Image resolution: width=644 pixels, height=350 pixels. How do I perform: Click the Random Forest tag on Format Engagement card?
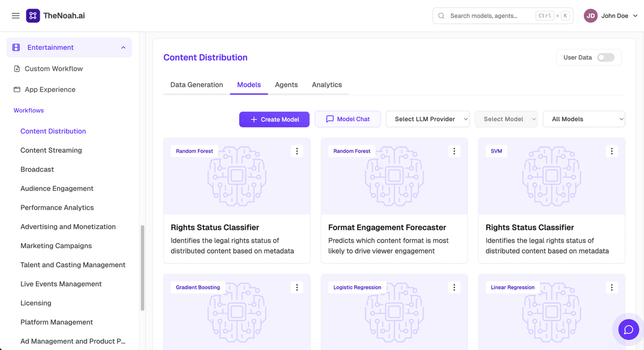352,151
